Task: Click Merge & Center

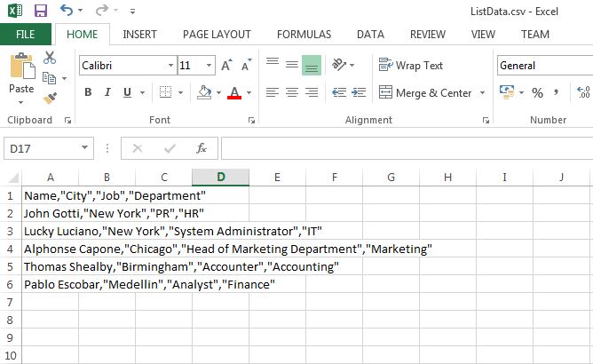Action: click(425, 92)
